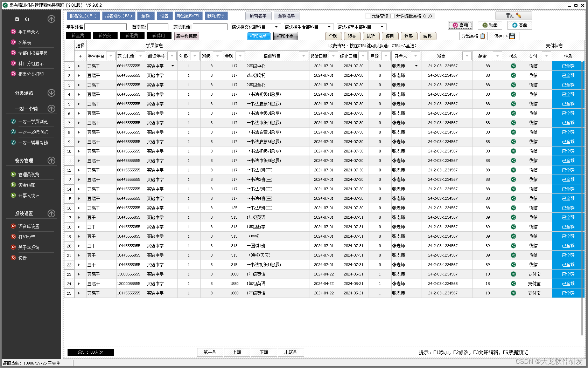The height and width of the screenshot is (368, 588).
Task: Open 一对一学员浏览 page
Action: (x=33, y=122)
